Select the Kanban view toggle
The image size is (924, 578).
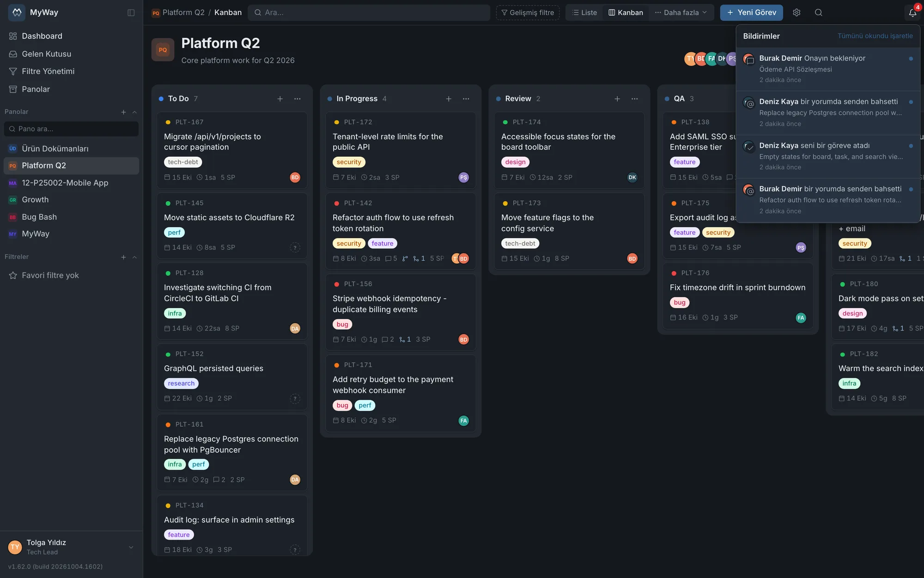coord(626,12)
